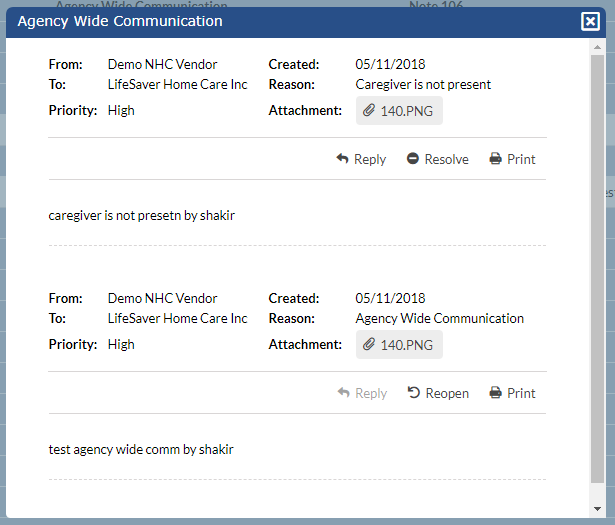Open 140.PNG attachment in first message
The width and height of the screenshot is (615, 525).
click(x=407, y=111)
